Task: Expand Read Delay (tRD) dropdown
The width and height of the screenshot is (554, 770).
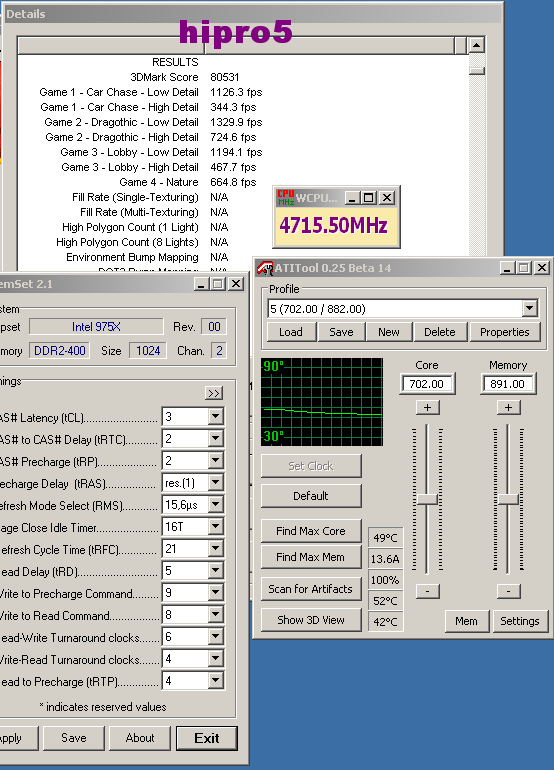Action: 215,571
